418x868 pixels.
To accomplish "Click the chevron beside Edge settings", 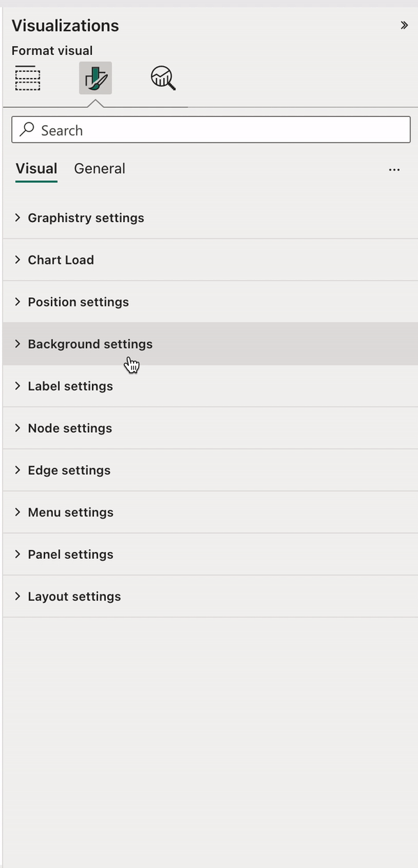I will point(18,471).
